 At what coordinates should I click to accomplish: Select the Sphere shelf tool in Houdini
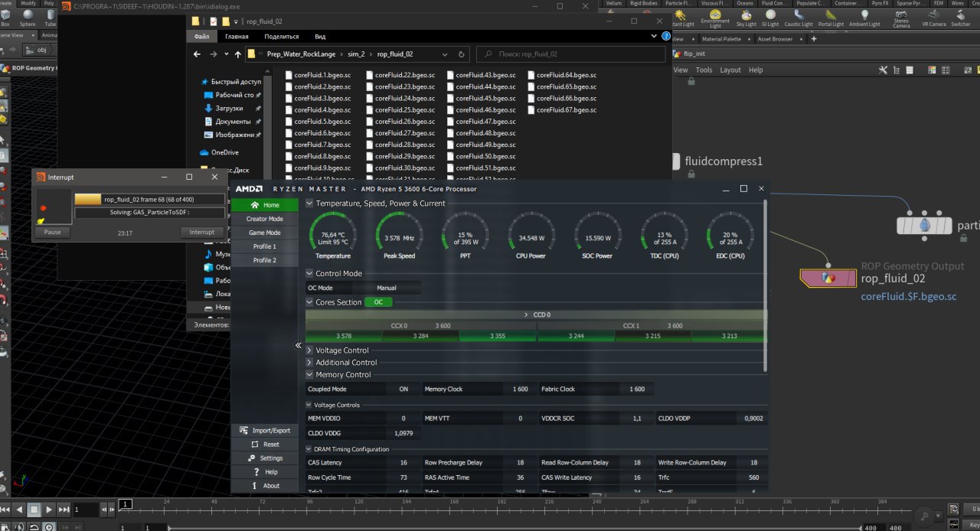click(x=28, y=18)
